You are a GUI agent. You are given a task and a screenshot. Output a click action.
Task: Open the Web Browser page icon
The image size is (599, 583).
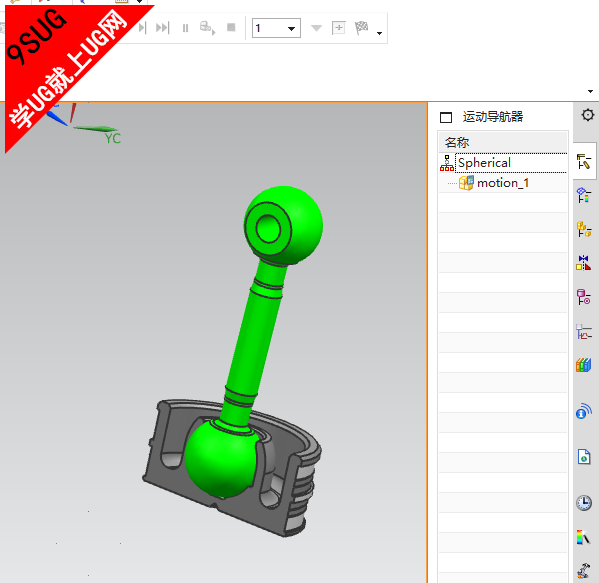[x=584, y=457]
